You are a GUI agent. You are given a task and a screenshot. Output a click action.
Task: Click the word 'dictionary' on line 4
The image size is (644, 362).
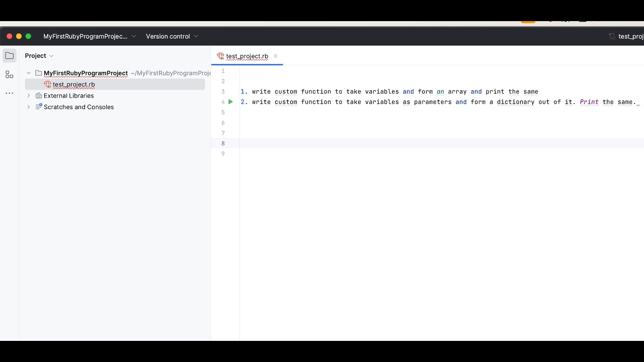516,102
